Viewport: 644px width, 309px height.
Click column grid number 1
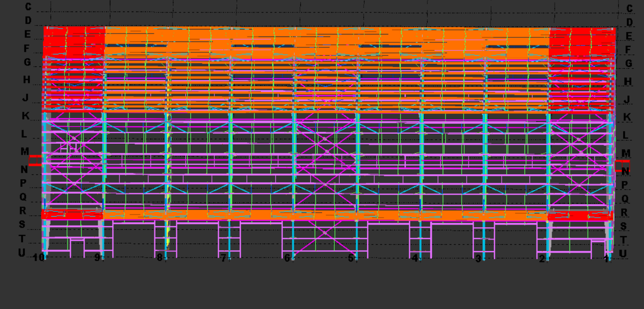point(607,258)
